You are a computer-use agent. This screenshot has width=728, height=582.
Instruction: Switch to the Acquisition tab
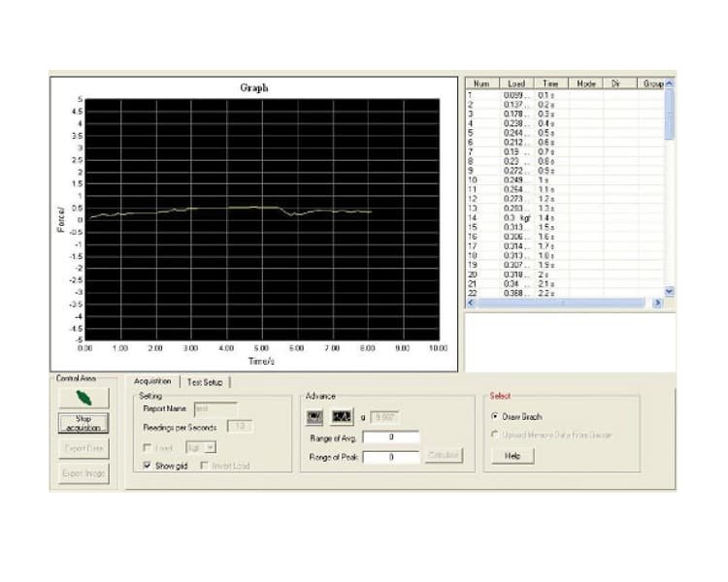(x=152, y=382)
